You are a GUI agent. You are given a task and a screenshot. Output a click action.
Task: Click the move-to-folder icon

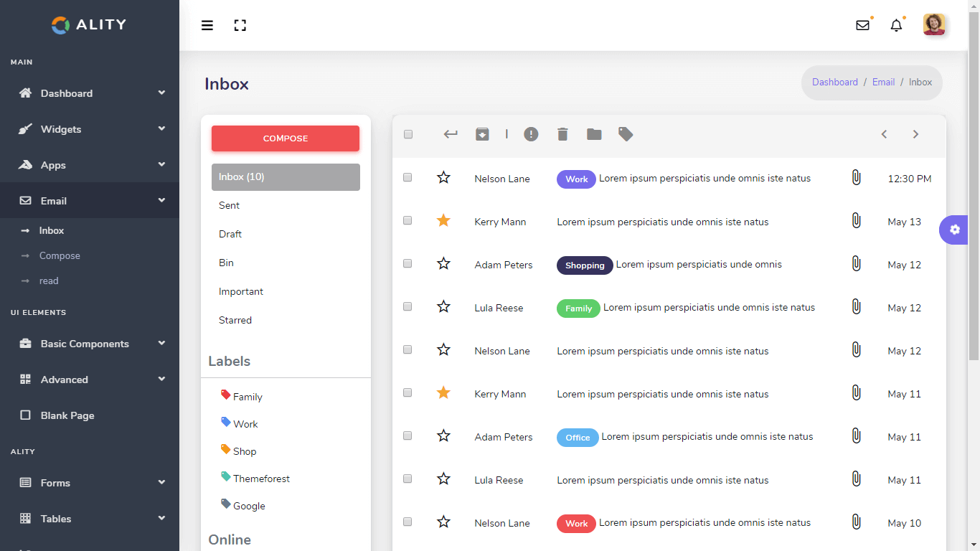coord(594,134)
